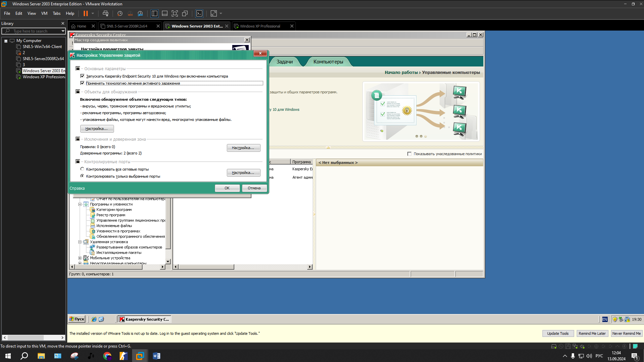Click the send Ctrl+Alt+Del toolbar icon
Viewport: 644px width, 362px height.
point(106,13)
